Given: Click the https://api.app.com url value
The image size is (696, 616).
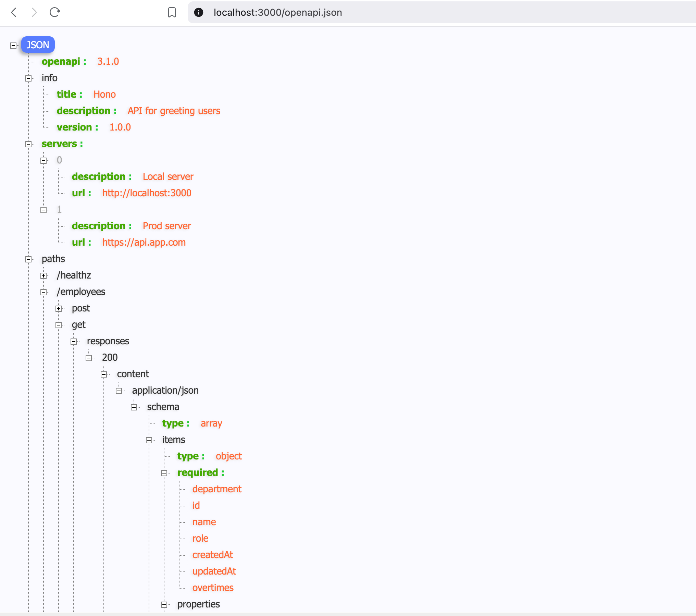Looking at the screenshot, I should (144, 242).
